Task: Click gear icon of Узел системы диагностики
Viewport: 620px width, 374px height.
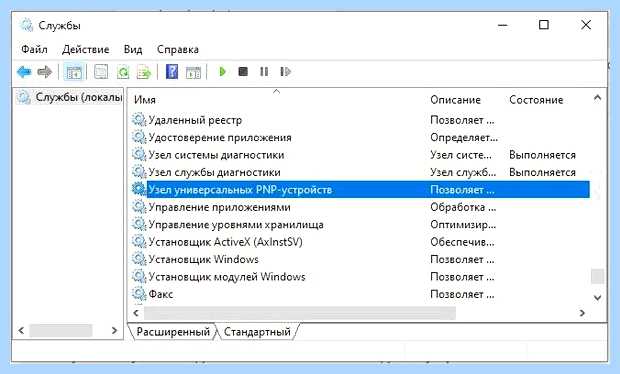Action: tap(139, 155)
